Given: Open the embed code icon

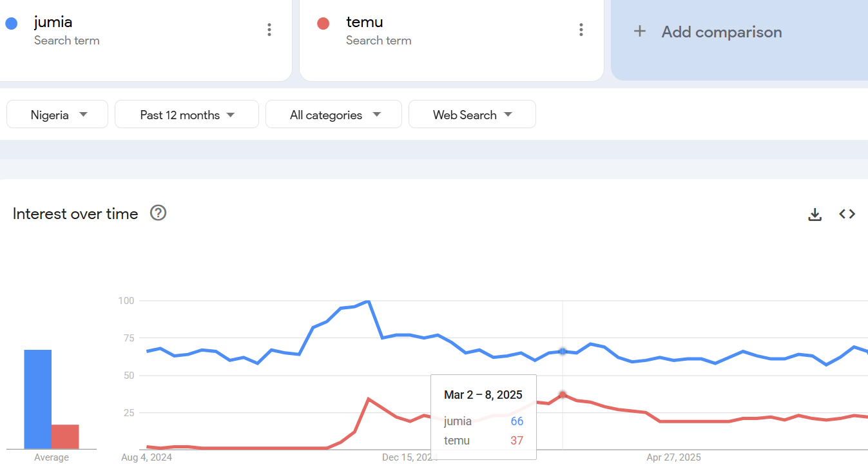Looking at the screenshot, I should pos(847,214).
